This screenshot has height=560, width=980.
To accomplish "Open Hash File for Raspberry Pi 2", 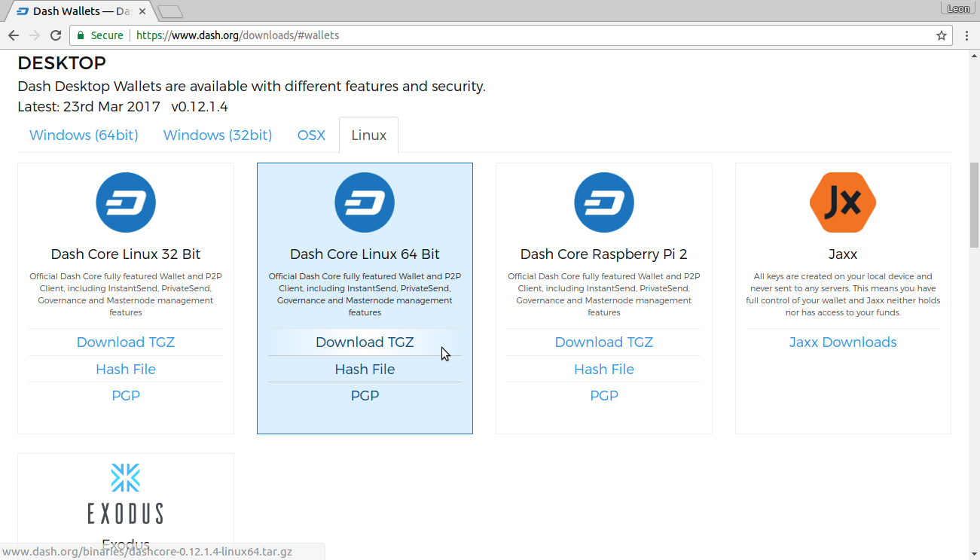I will (x=604, y=370).
